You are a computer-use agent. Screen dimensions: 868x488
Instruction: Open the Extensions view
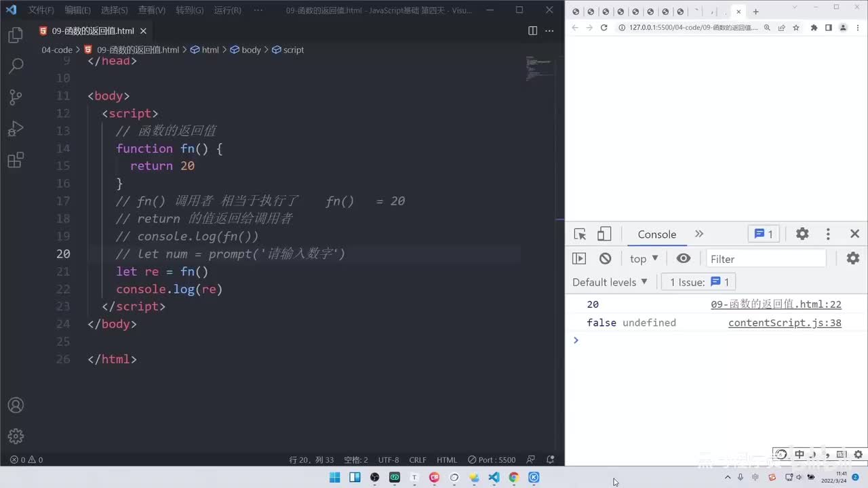click(16, 161)
